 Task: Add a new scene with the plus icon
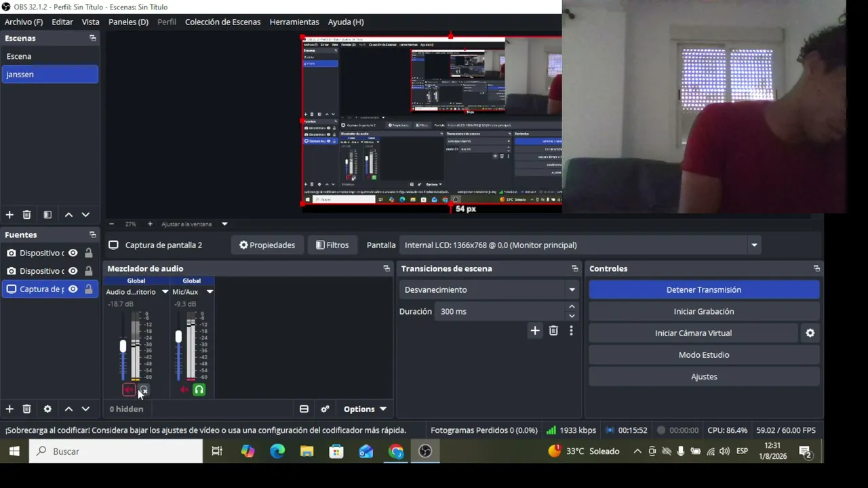(x=9, y=215)
